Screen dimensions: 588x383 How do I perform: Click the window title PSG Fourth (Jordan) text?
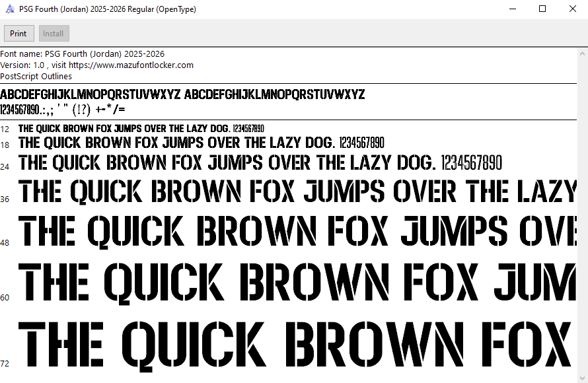click(x=107, y=9)
